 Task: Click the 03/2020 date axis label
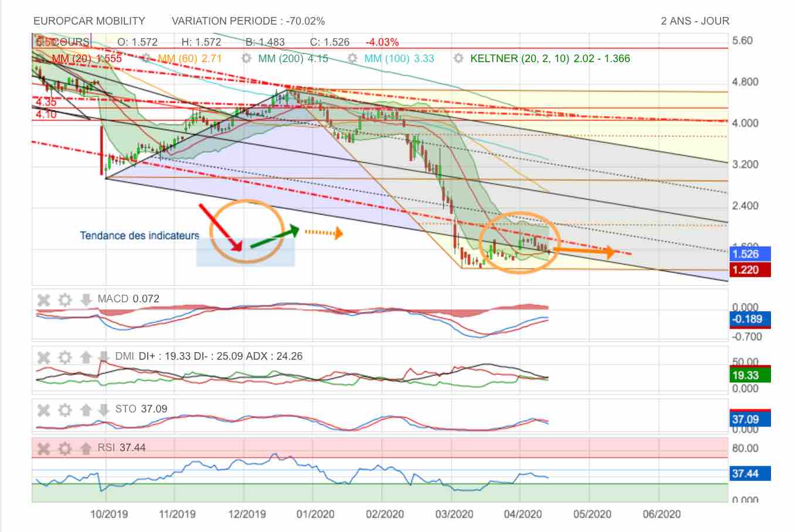click(454, 514)
